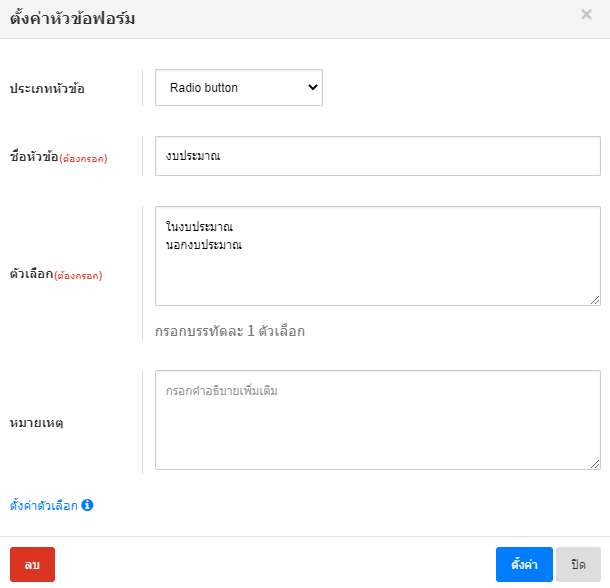
Task: Click the info icon beside ตั้งค่าตัวเลือก
Action: (88, 506)
